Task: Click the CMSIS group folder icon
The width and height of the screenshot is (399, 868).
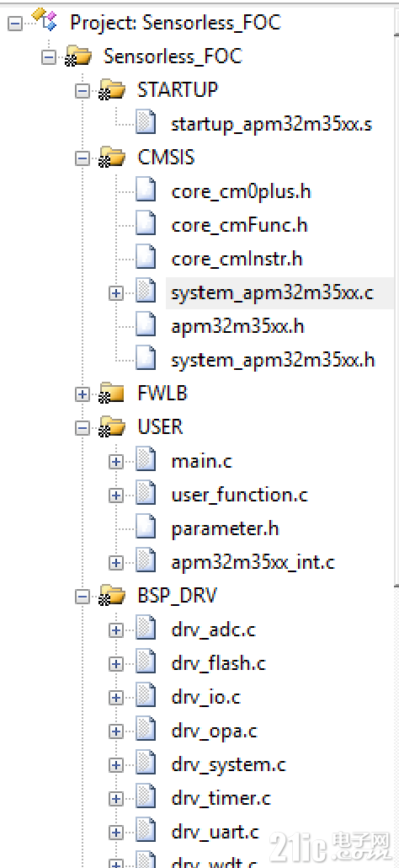Action: 111,158
